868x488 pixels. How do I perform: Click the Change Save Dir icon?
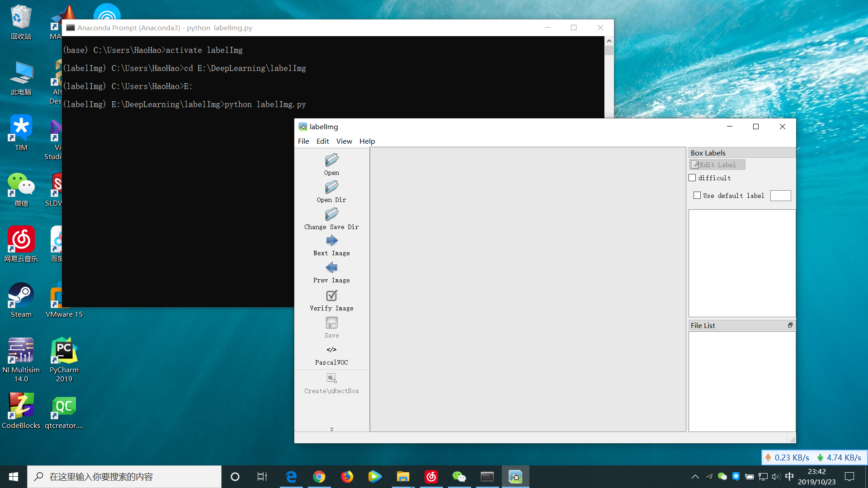pos(331,215)
